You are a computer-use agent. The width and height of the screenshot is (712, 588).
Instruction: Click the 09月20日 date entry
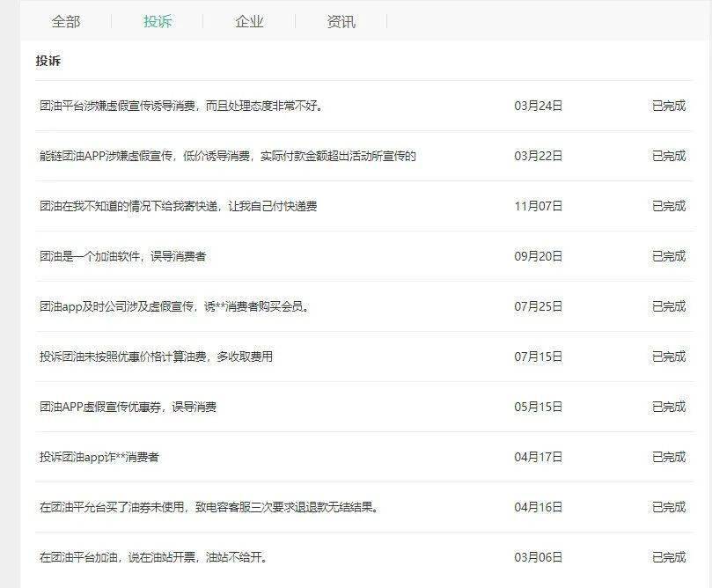click(x=538, y=256)
